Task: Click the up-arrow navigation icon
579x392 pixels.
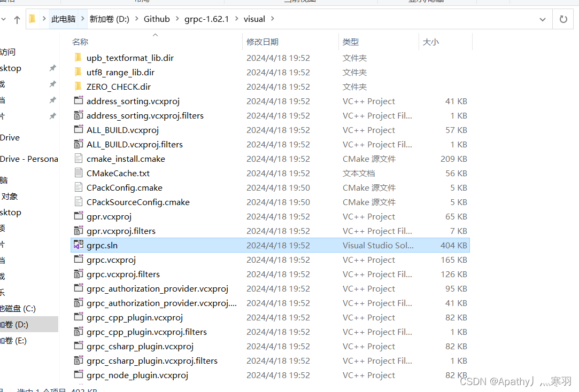Action: [17, 19]
